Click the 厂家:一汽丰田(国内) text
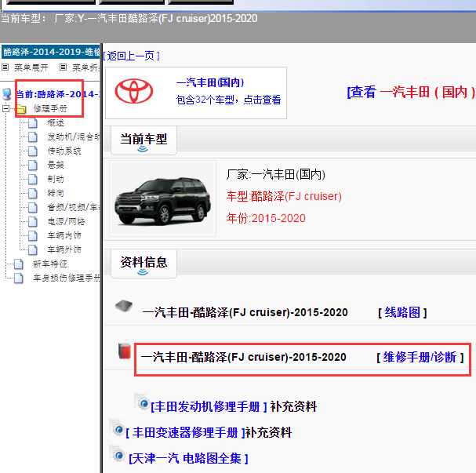This screenshot has height=473, width=476. click(x=276, y=175)
